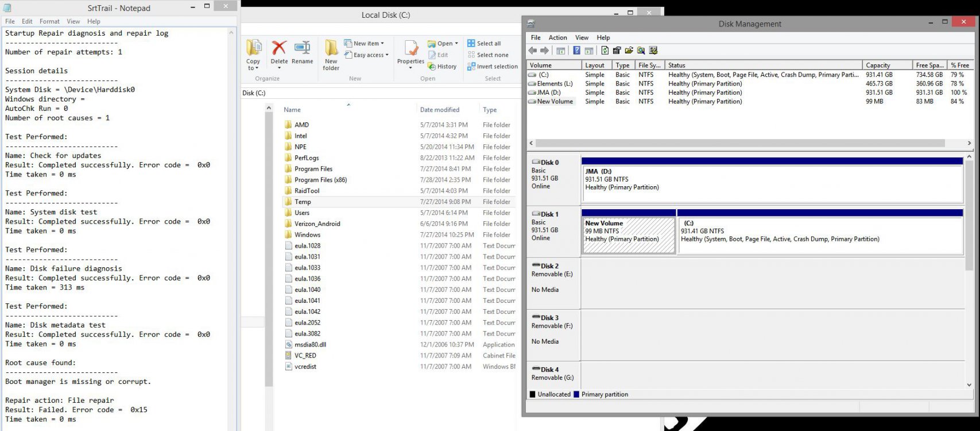Click Forward arrow in Disk Management toolbar
The width and height of the screenshot is (980, 431).
(x=545, y=51)
